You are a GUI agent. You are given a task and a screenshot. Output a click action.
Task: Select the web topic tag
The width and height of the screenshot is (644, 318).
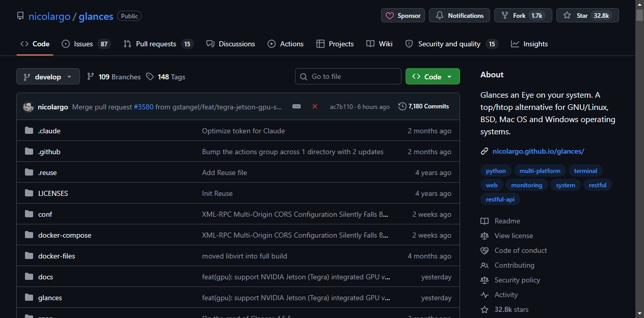click(x=492, y=185)
